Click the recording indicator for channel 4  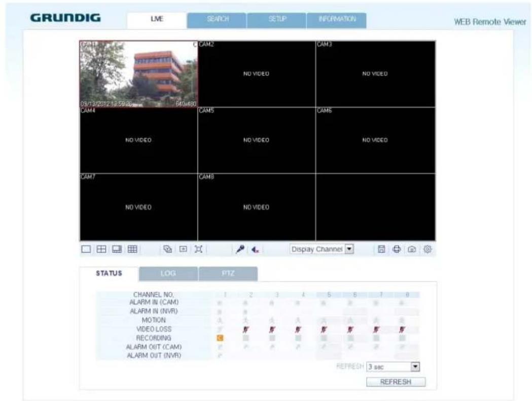point(298,338)
